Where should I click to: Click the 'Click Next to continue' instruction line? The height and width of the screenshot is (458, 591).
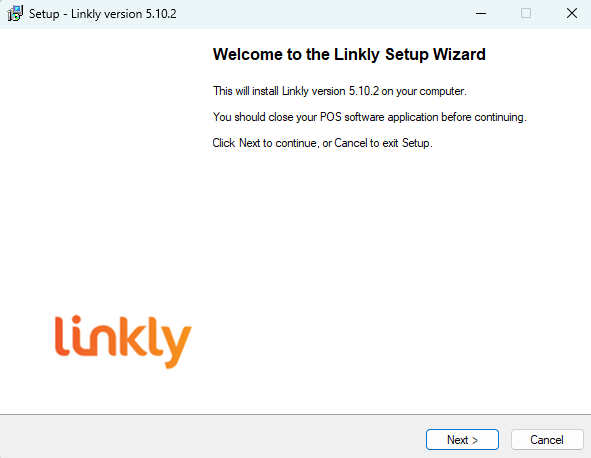point(322,143)
